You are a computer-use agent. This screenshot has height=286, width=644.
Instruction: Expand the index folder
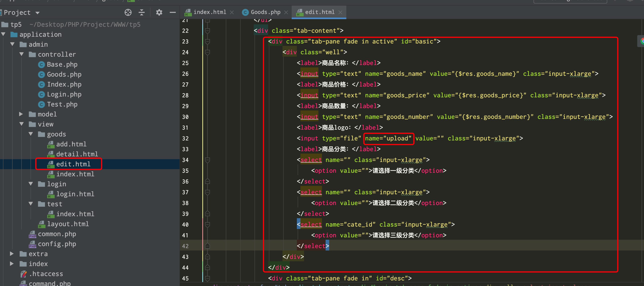[x=12, y=264]
